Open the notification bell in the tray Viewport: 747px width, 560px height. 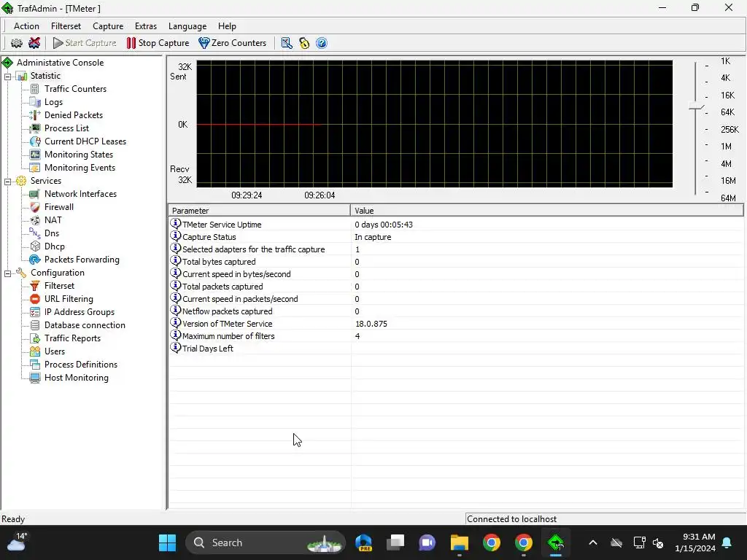[727, 542]
